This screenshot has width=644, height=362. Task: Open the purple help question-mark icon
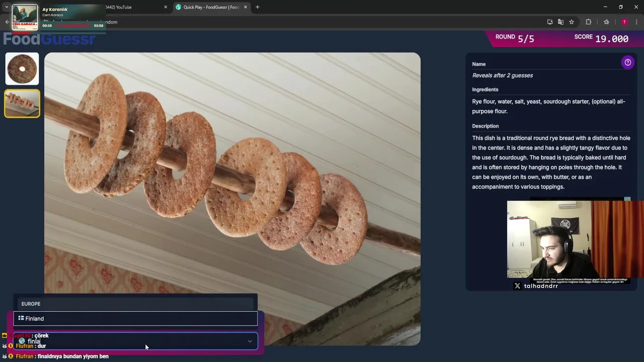point(627,63)
